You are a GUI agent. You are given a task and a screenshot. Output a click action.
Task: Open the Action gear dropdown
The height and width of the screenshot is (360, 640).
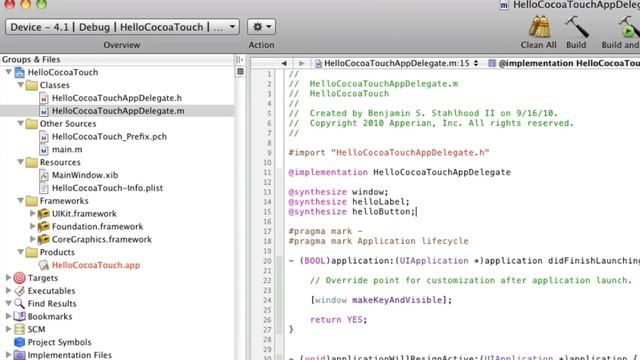(261, 27)
